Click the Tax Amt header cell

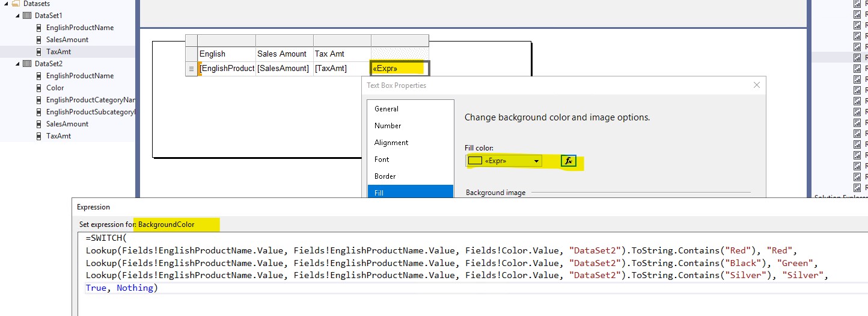coord(342,54)
